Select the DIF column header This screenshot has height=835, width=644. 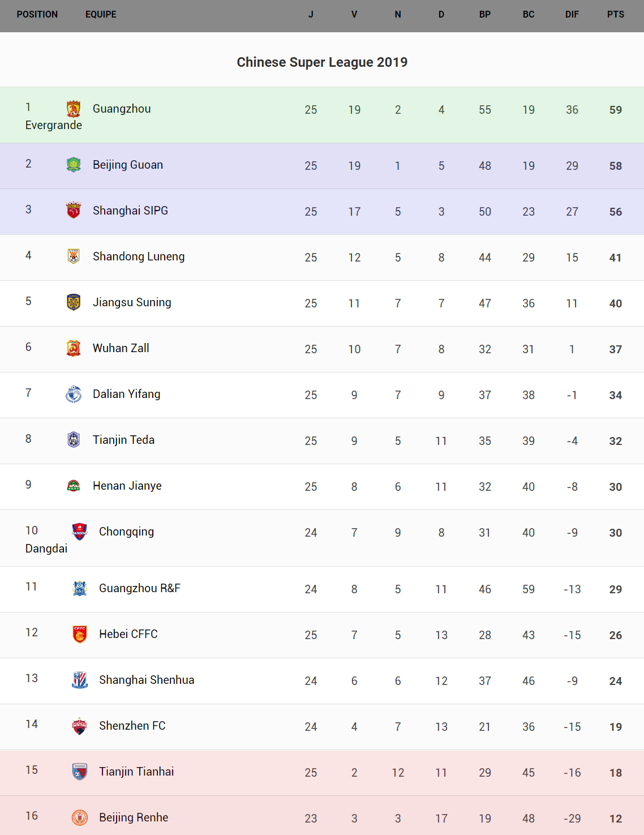point(572,14)
